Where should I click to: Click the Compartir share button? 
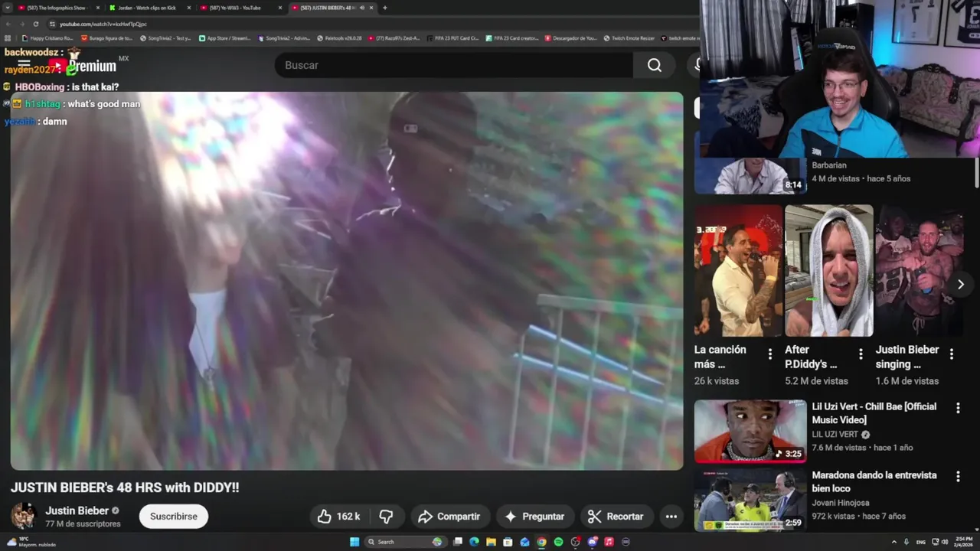pos(449,517)
